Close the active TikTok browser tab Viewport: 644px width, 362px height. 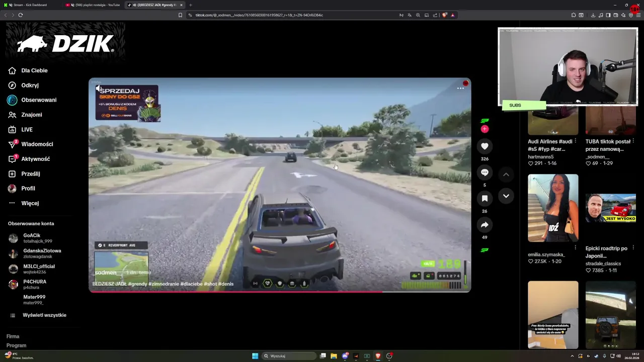pos(181,5)
